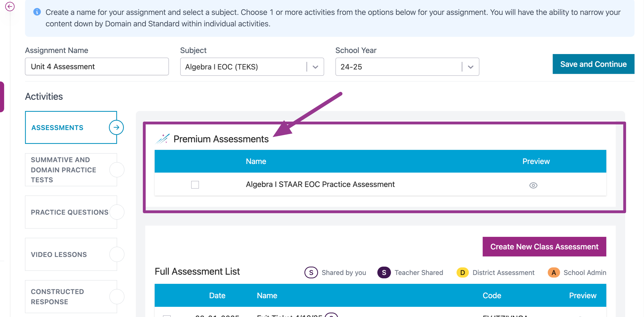
Task: Click the blue info icon in banner
Action: pos(37,12)
